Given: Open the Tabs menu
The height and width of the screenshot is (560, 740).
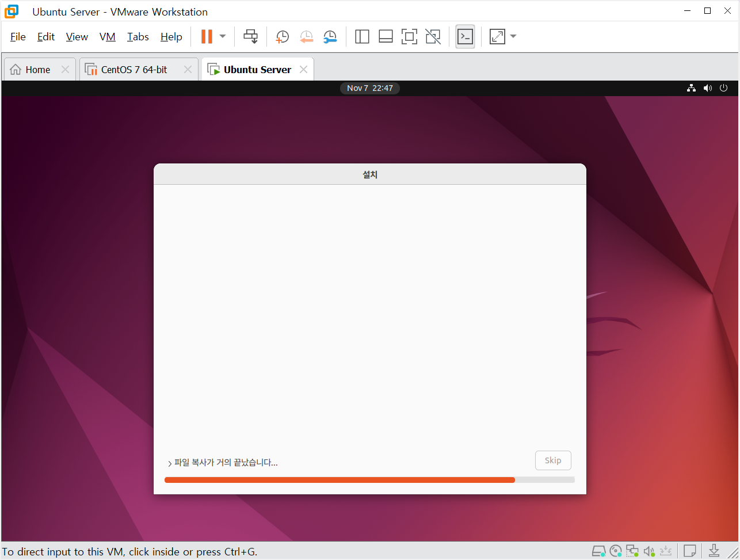Looking at the screenshot, I should tap(138, 37).
